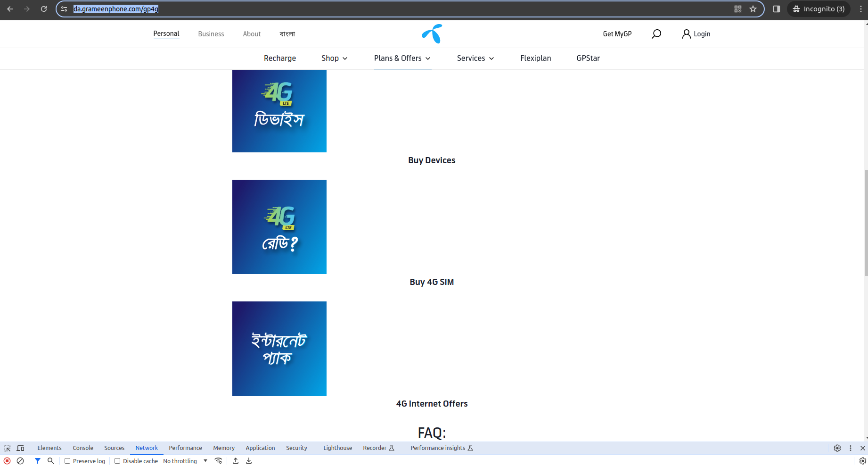The width and height of the screenshot is (868, 467).
Task: Open network conditions wifi icon
Action: [218, 461]
